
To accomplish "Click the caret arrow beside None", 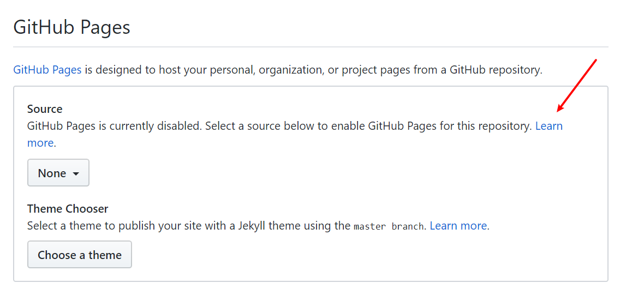I will pyautogui.click(x=76, y=173).
